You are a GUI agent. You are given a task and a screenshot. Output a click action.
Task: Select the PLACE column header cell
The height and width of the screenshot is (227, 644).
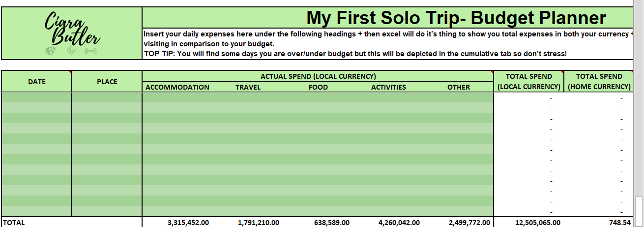[107, 81]
